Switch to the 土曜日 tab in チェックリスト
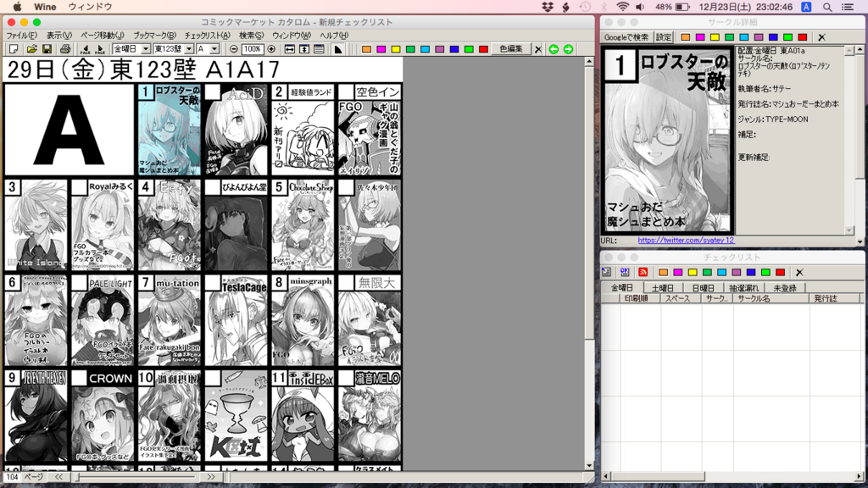868x488 pixels. (663, 288)
